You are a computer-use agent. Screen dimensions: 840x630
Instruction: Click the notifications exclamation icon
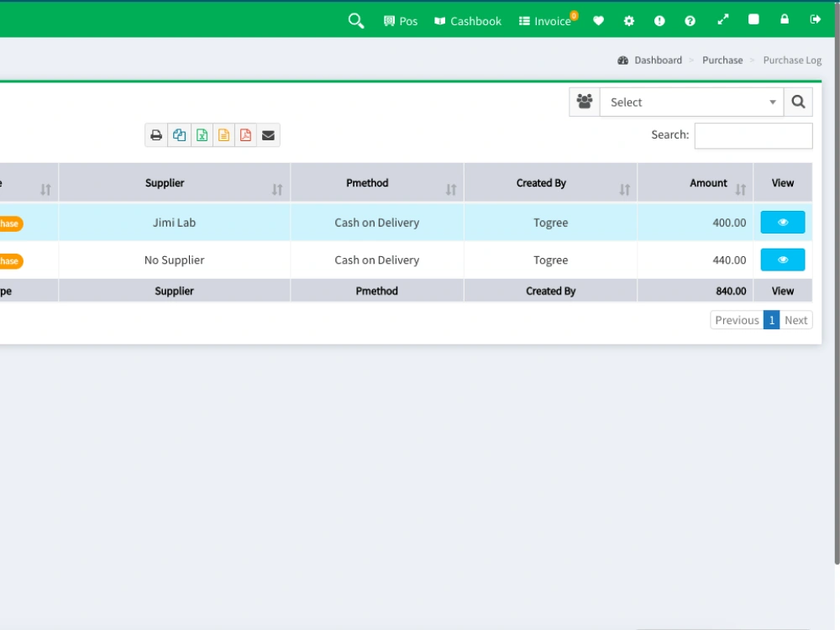[x=659, y=20]
